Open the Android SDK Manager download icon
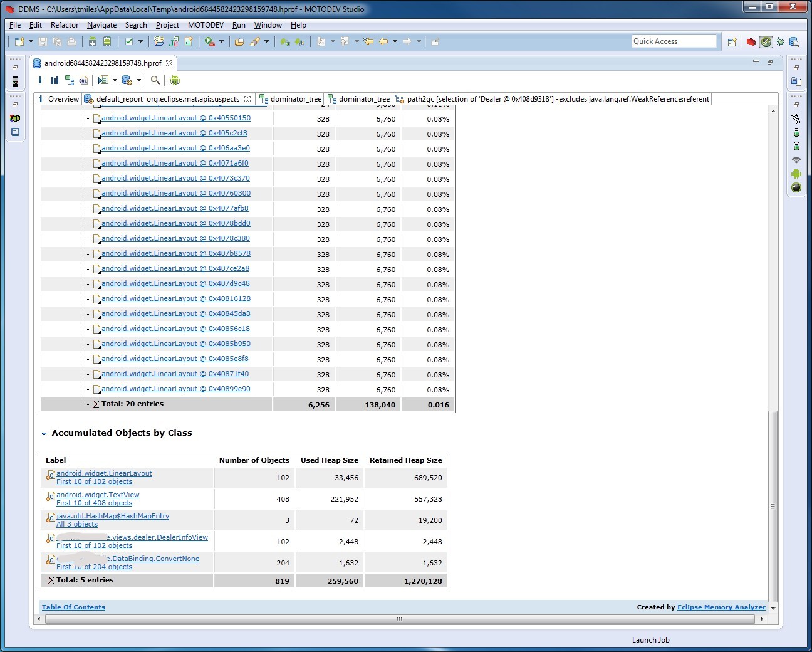 pos(93,41)
